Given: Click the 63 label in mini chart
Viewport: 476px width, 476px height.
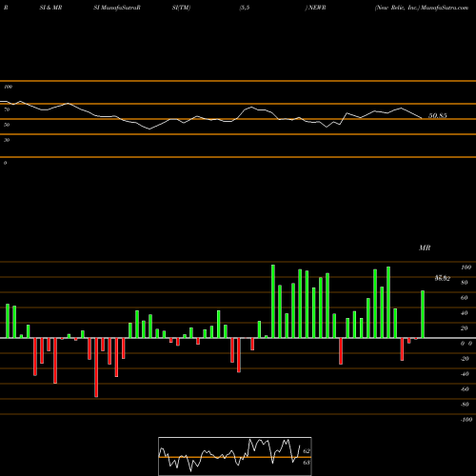Looking at the screenshot, I should 307,463.
